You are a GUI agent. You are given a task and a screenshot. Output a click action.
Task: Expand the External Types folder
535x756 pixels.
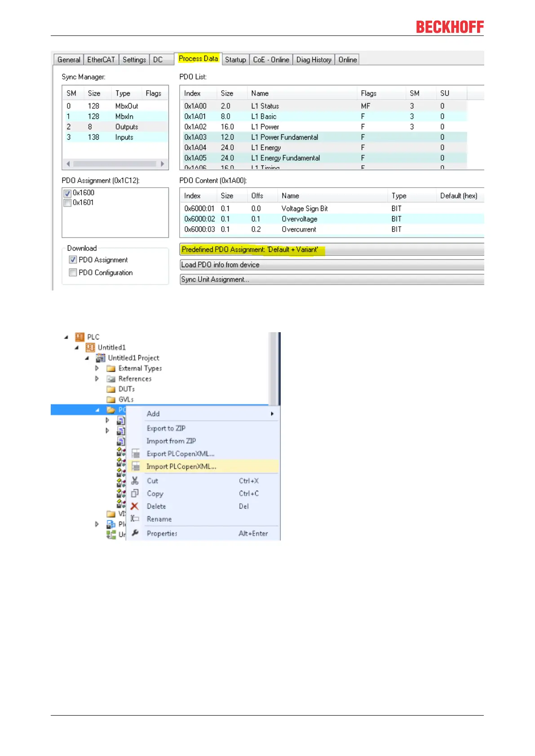point(97,368)
